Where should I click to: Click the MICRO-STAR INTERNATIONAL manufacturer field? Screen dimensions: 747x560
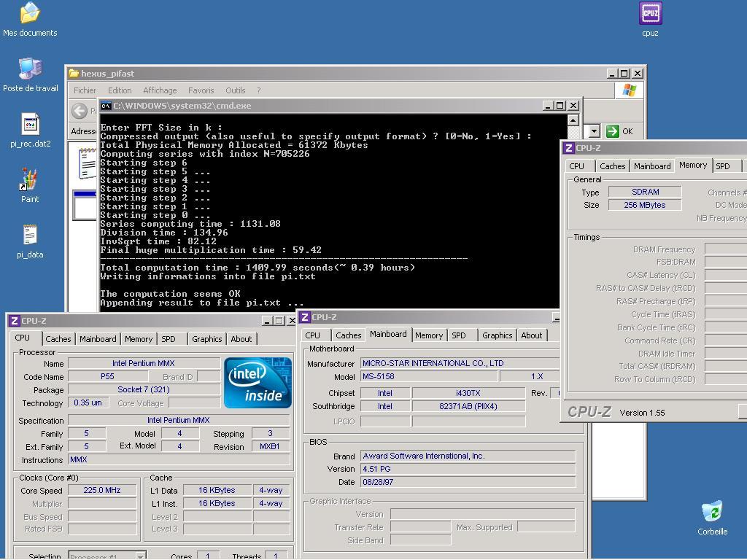(x=460, y=363)
